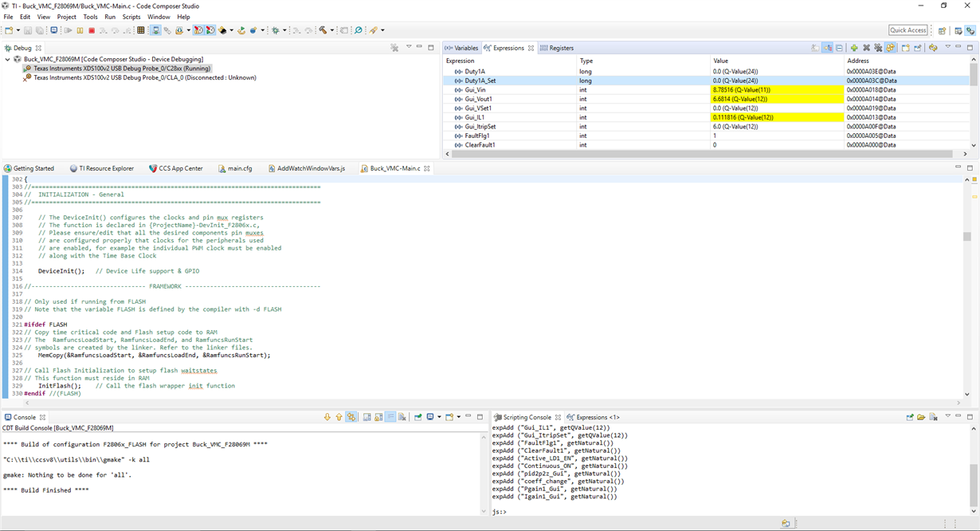Collapse the Buck_VMC_F28069M debug tree node
Image resolution: width=980 pixels, height=531 pixels.
[8, 59]
